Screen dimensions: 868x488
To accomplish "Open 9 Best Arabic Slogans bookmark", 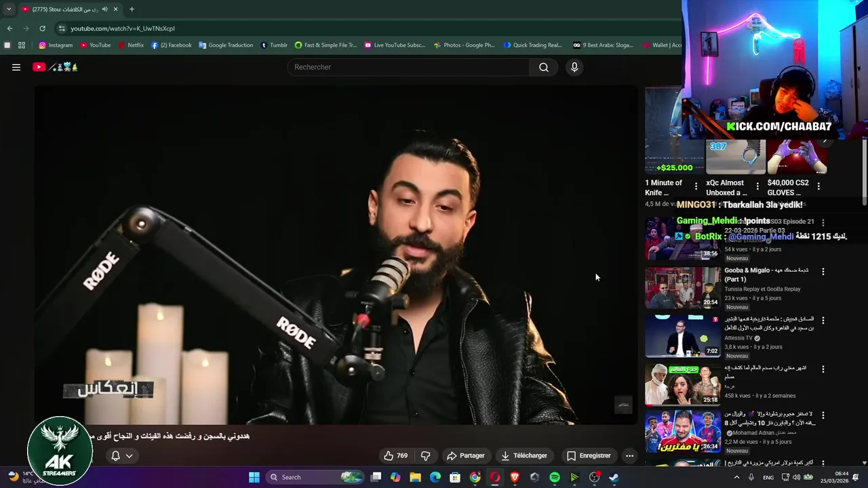I will coord(603,45).
